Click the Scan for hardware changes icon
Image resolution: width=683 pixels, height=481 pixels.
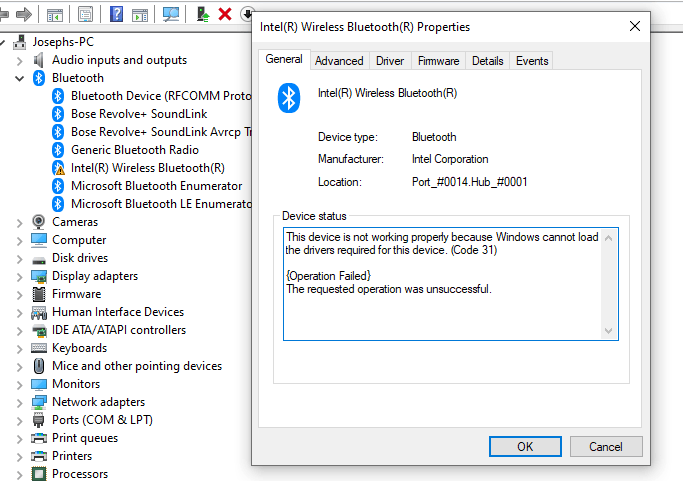171,14
